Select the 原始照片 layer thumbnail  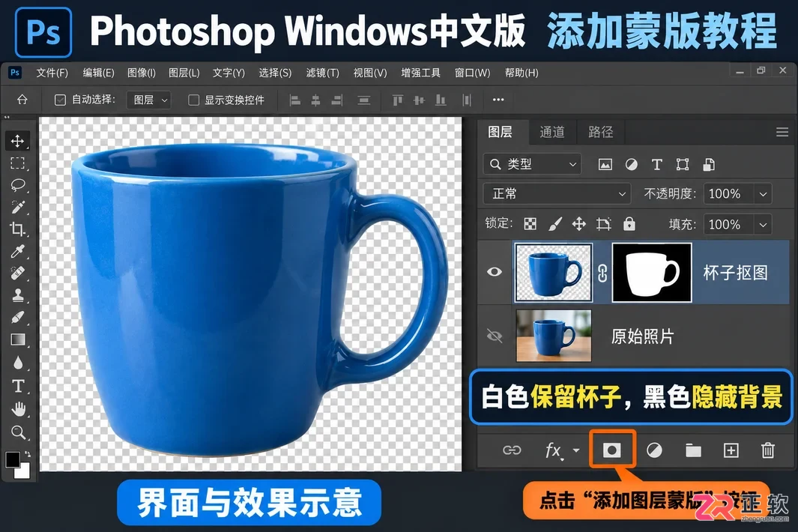554,336
